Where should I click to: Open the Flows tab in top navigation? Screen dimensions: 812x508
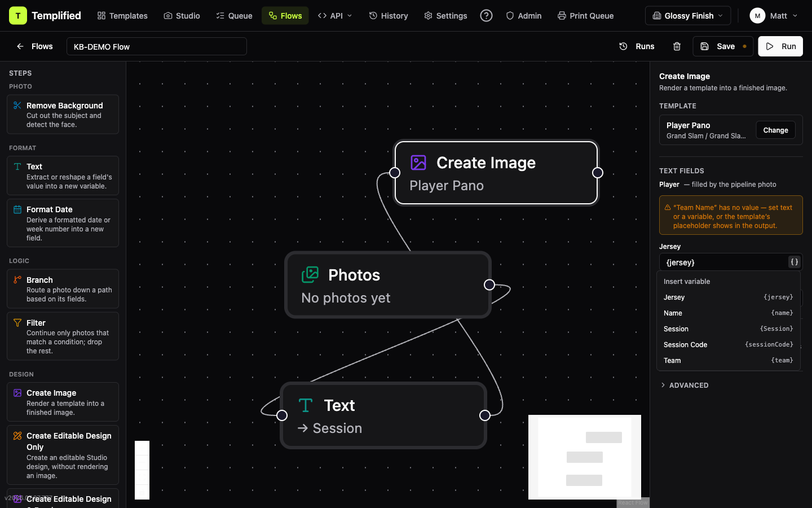coord(285,16)
